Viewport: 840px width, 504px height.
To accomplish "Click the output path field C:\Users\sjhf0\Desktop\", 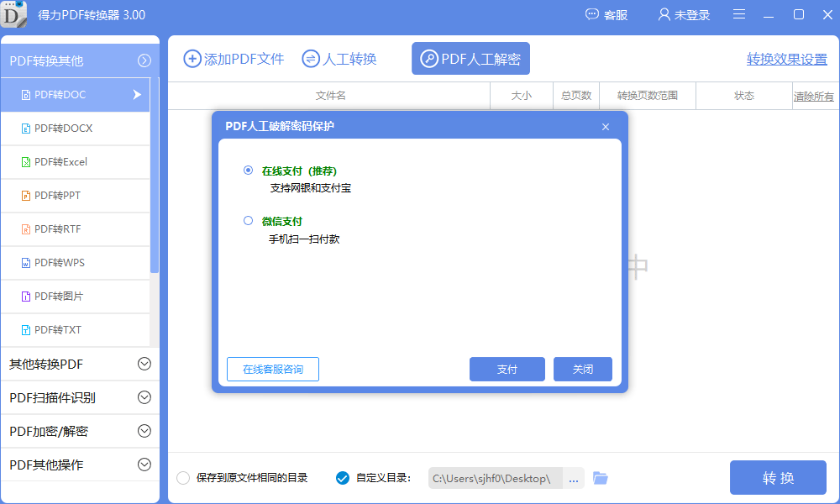I will point(495,478).
